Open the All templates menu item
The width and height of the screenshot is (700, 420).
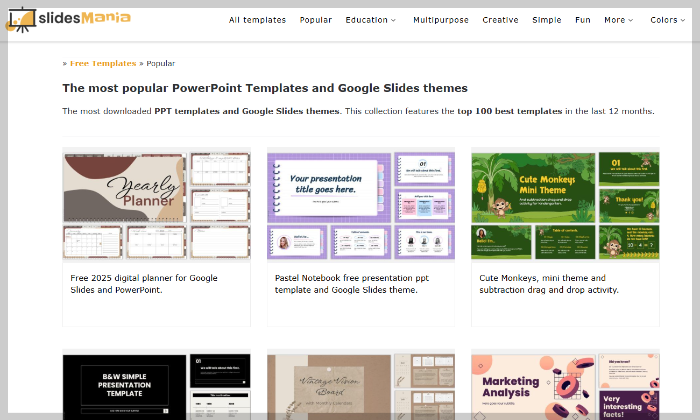tap(257, 20)
